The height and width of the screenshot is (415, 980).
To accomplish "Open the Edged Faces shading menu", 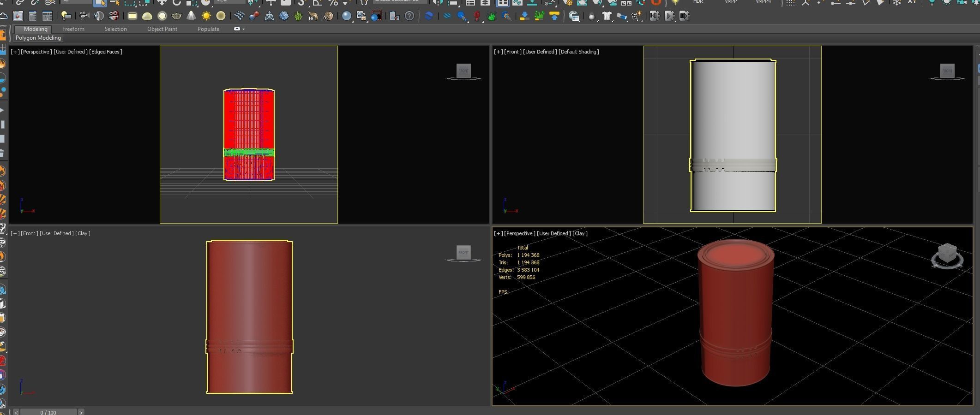I will (x=106, y=52).
